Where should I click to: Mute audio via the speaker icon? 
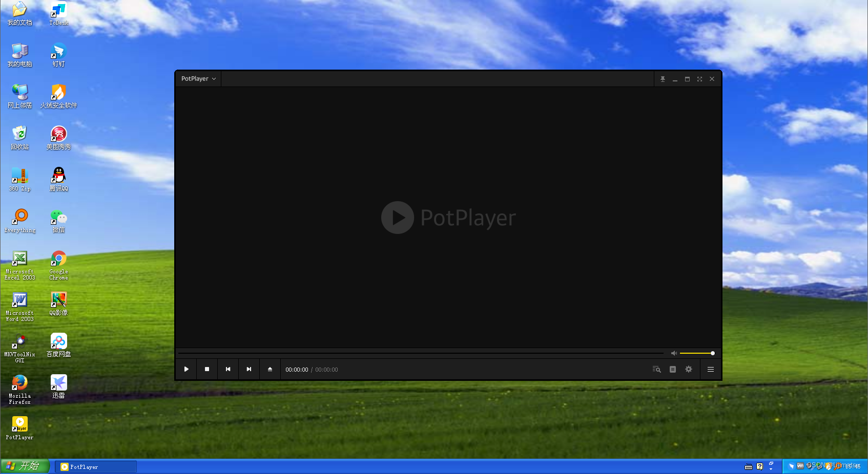(x=674, y=353)
